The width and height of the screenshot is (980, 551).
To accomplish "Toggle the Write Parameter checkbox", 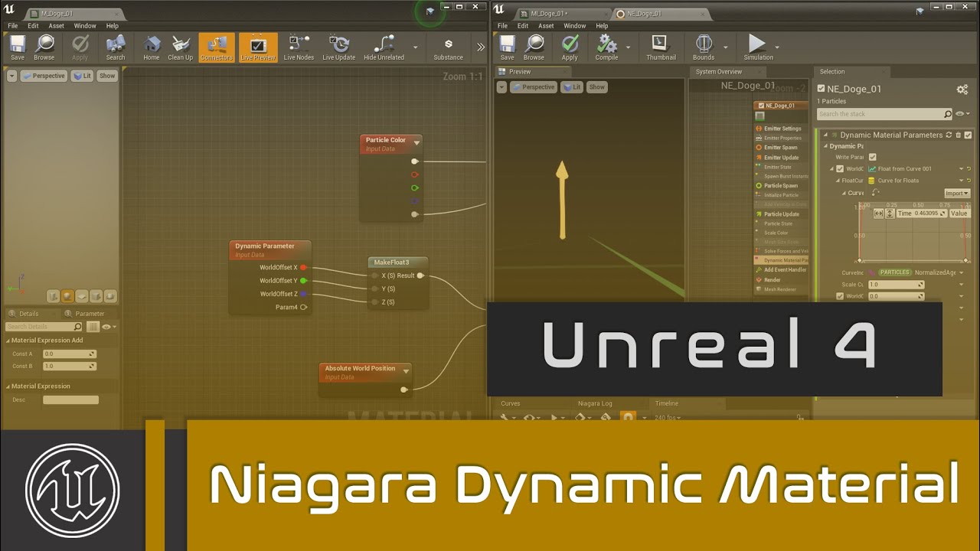I will coord(872,157).
